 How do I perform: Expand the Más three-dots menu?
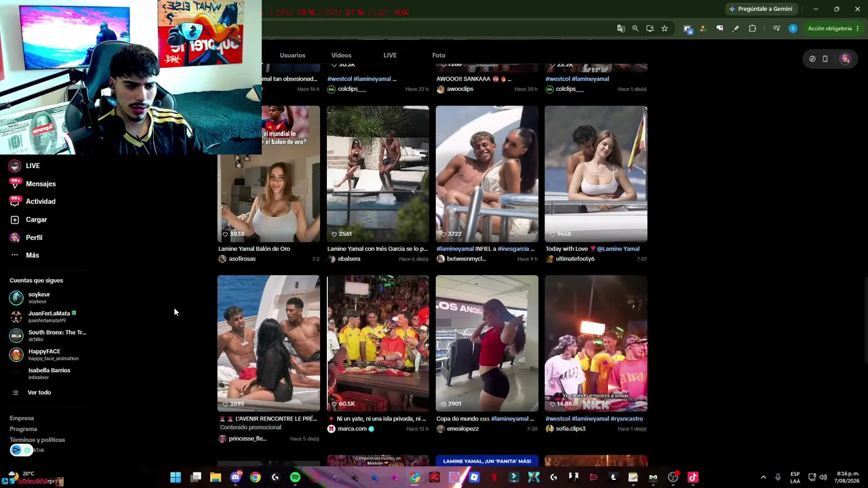pyautogui.click(x=15, y=256)
